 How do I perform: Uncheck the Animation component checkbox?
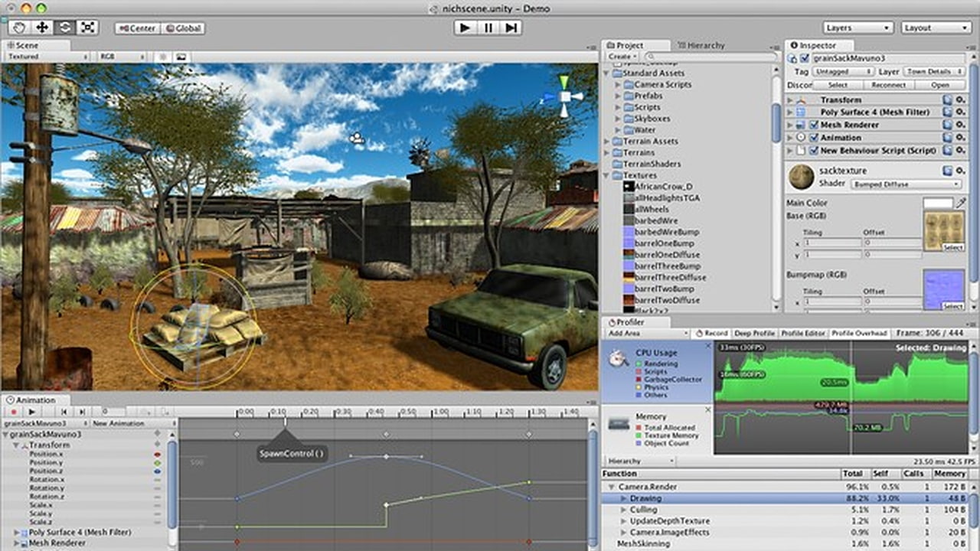(814, 138)
